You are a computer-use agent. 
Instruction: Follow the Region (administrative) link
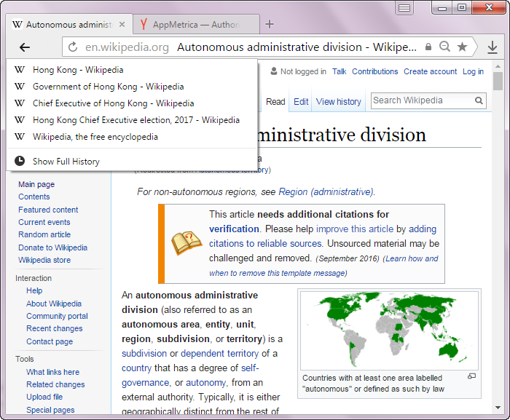click(326, 191)
